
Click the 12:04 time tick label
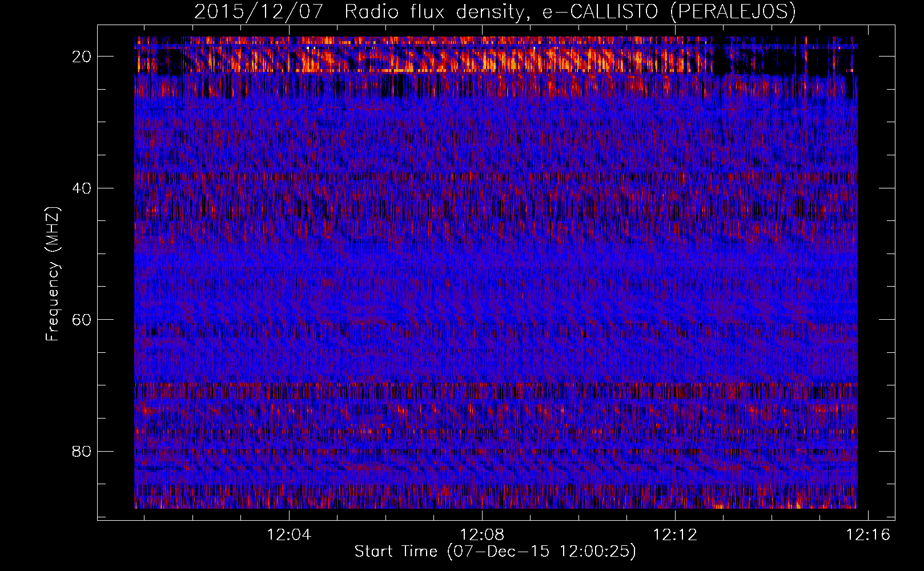[x=290, y=534]
